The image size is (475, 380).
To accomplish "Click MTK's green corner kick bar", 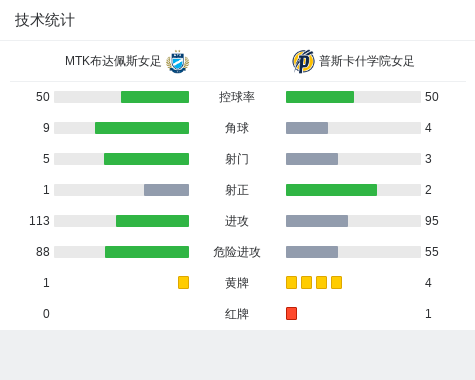I will 142,128.
